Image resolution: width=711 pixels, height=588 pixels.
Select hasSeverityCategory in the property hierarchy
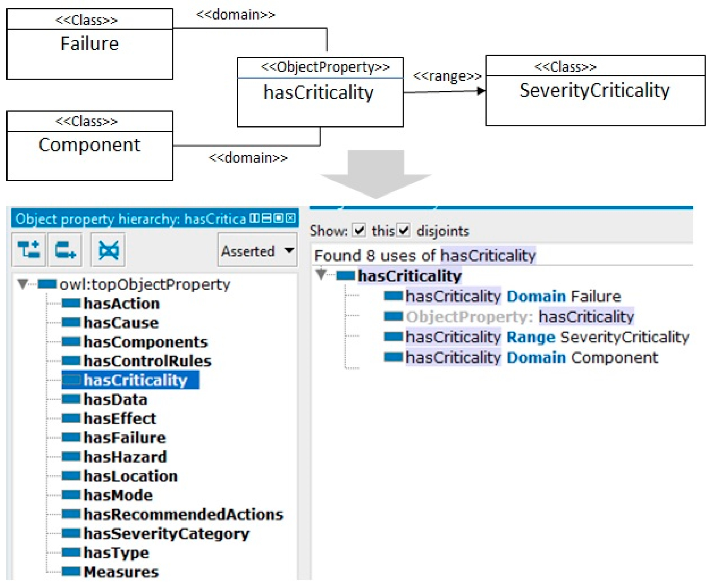click(166, 533)
